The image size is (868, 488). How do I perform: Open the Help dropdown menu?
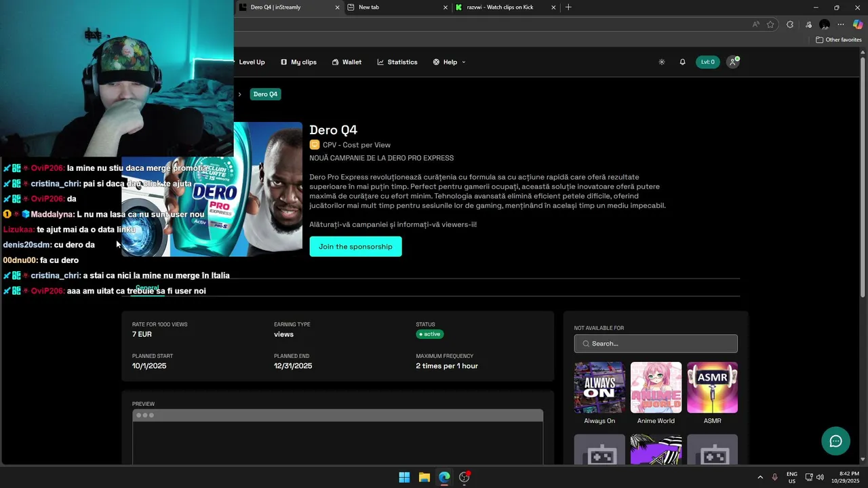pyautogui.click(x=450, y=62)
